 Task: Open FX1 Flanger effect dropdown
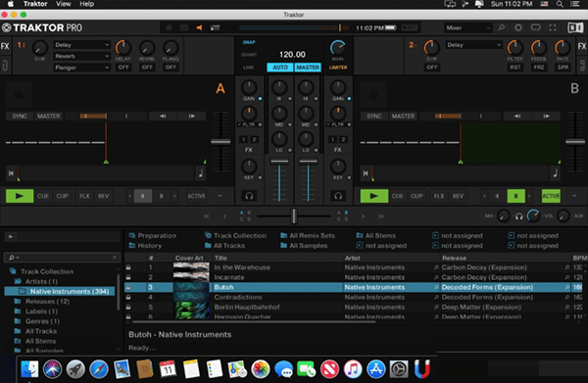point(81,68)
